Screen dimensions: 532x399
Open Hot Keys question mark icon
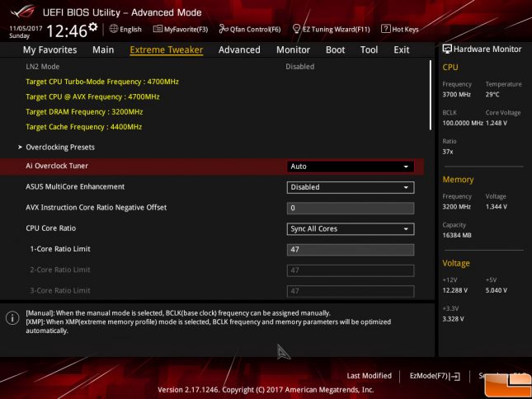tap(385, 29)
